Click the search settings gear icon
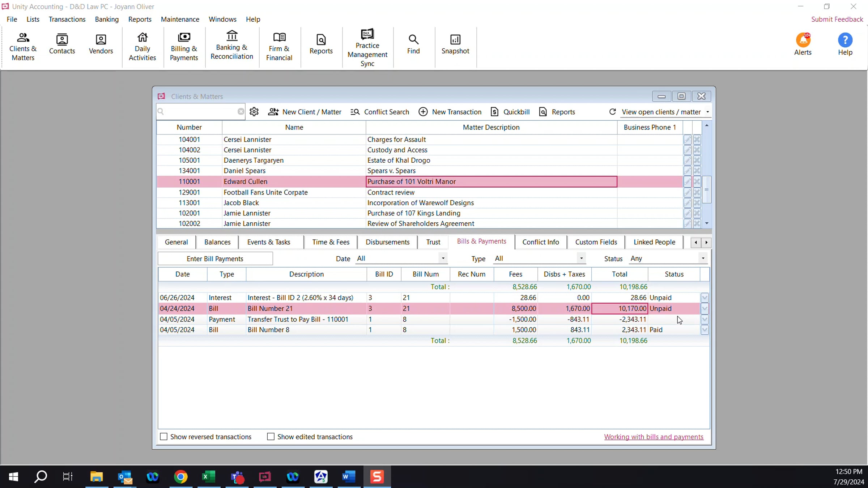The image size is (868, 488). click(x=254, y=112)
